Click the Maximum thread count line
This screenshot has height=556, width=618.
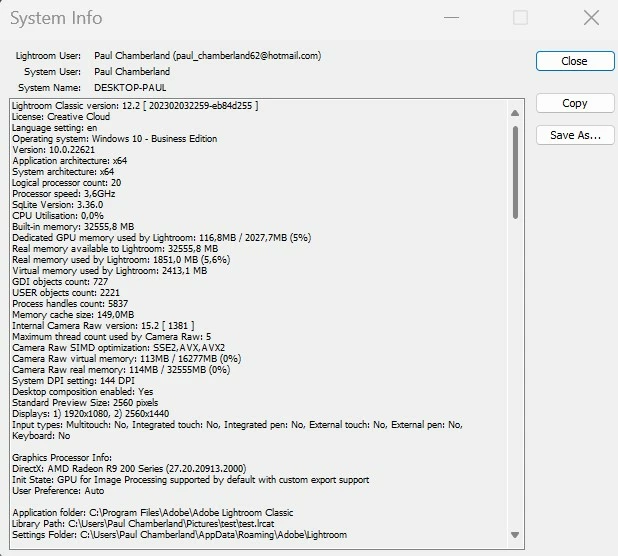(112, 337)
